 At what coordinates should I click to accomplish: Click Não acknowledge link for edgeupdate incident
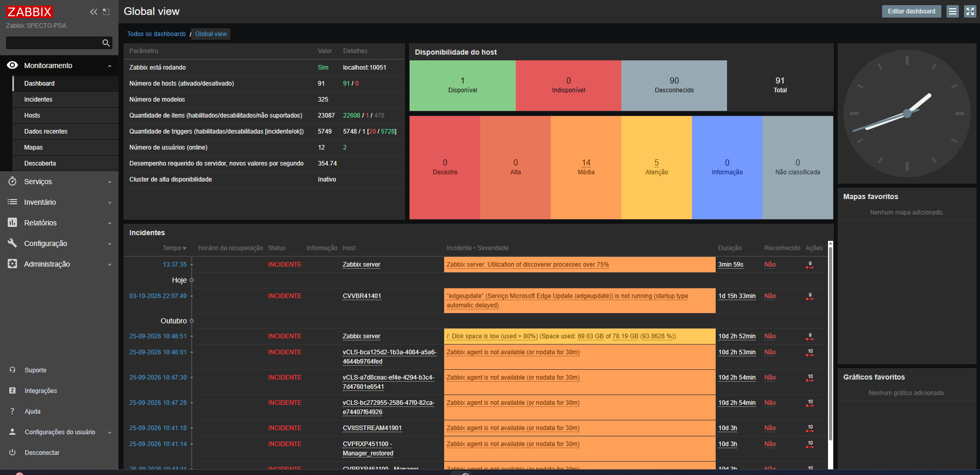tap(770, 296)
